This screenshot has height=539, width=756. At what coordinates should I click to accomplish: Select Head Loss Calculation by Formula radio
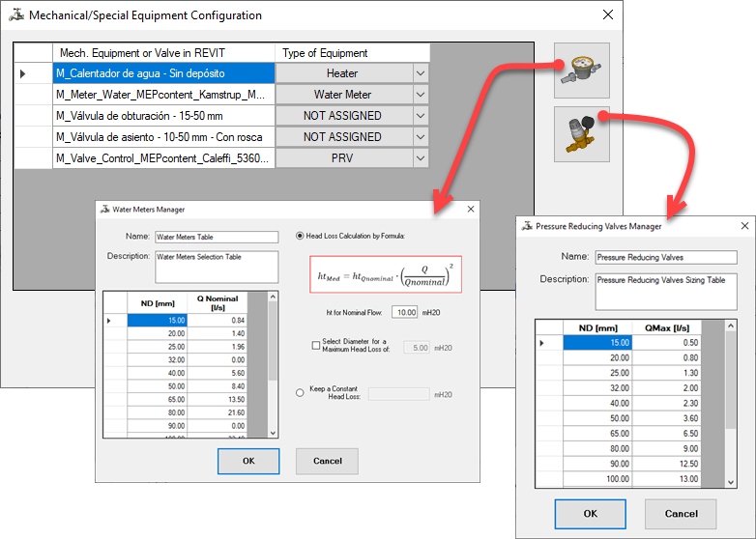(x=300, y=236)
